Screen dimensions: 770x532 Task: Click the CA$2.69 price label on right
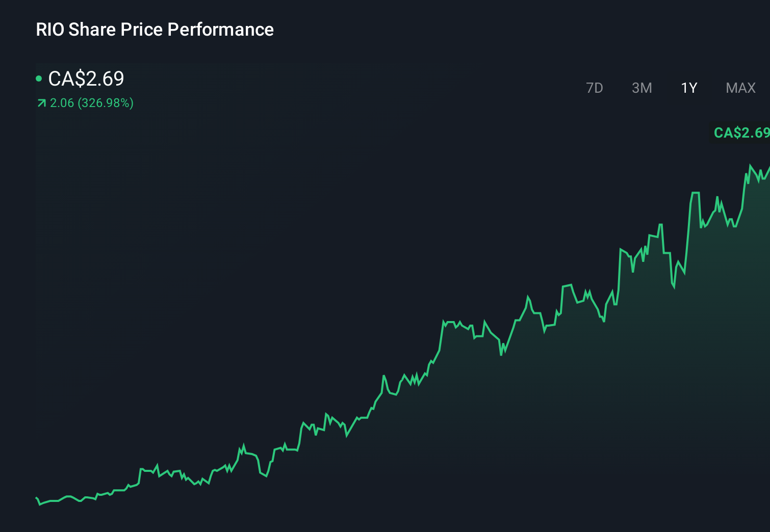pos(741,134)
